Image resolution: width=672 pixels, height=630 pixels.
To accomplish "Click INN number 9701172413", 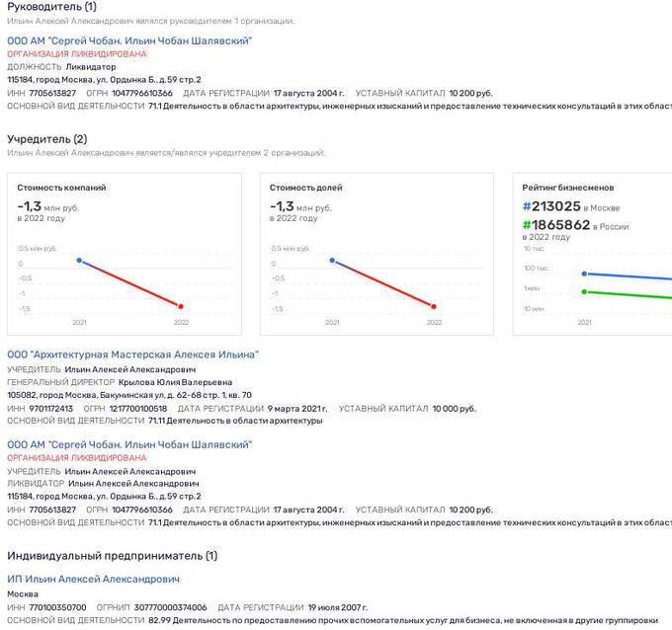I will tap(51, 408).
